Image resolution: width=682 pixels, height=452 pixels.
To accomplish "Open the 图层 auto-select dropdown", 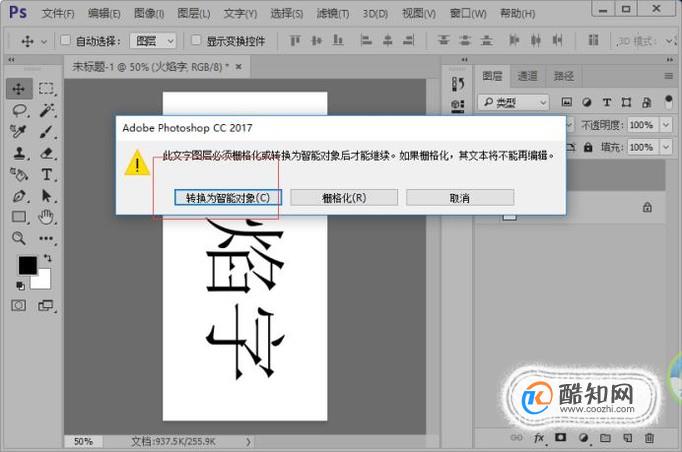I will point(153,41).
